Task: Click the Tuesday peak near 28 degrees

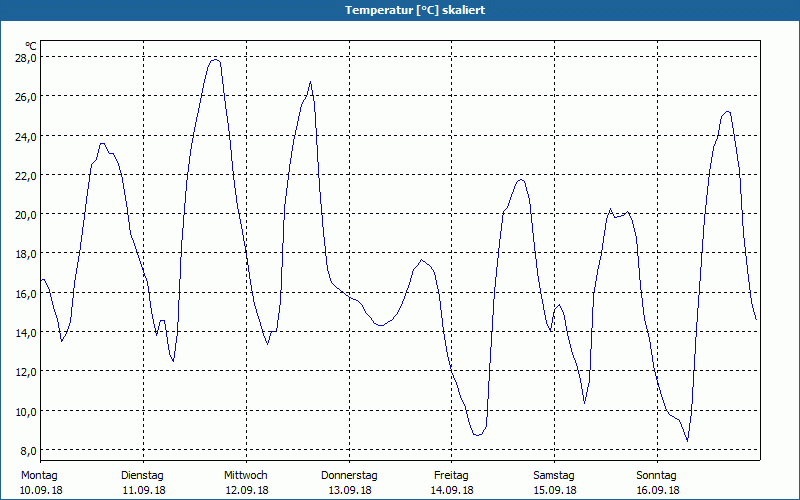Action: click(x=215, y=60)
